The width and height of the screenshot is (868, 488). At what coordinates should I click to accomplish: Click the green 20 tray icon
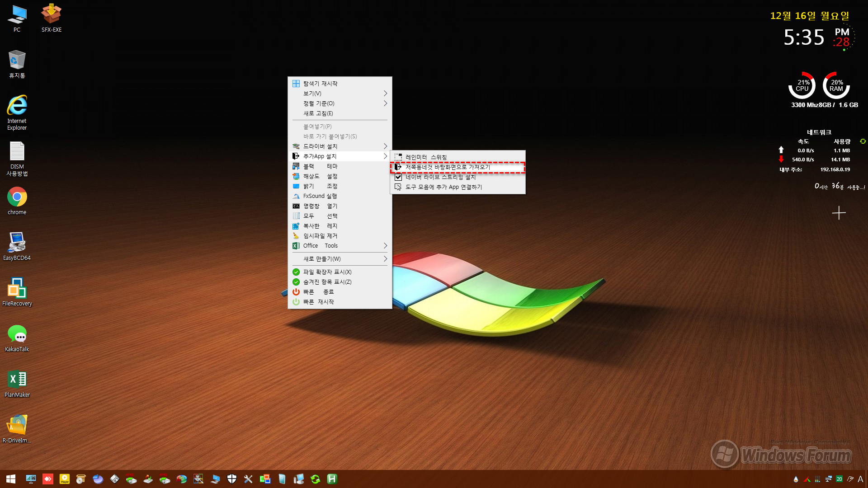tap(839, 479)
